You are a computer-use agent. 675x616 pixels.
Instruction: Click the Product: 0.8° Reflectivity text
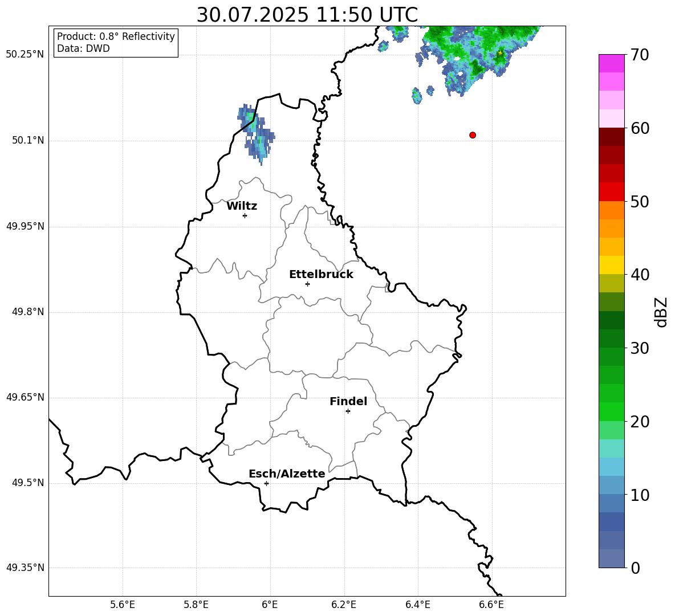point(116,36)
